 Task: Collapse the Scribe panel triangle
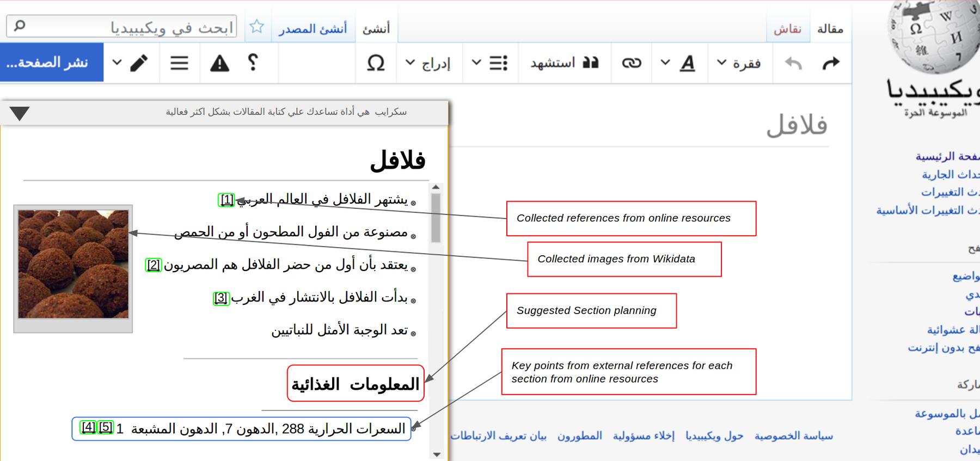click(20, 113)
